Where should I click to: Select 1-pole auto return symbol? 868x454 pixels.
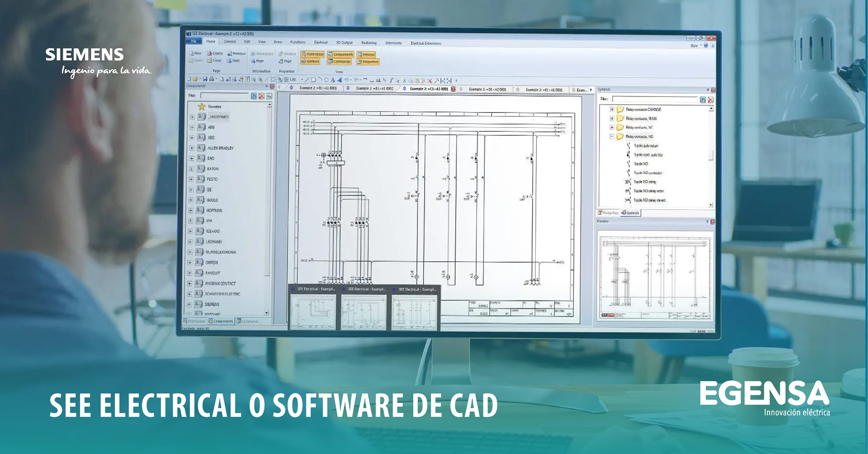(646, 146)
